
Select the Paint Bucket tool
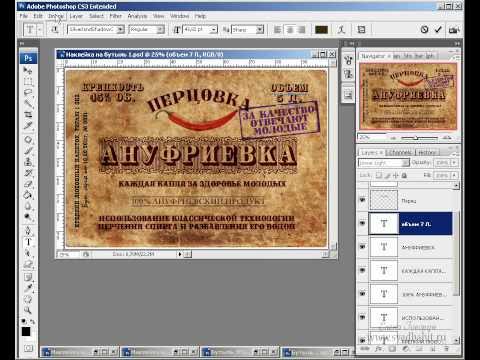pos(28,195)
